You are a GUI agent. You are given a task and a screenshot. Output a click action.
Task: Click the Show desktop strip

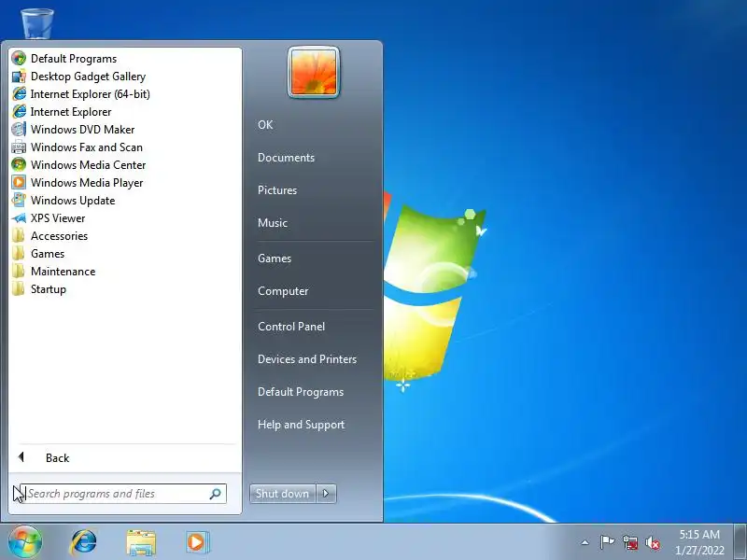pyautogui.click(x=740, y=541)
